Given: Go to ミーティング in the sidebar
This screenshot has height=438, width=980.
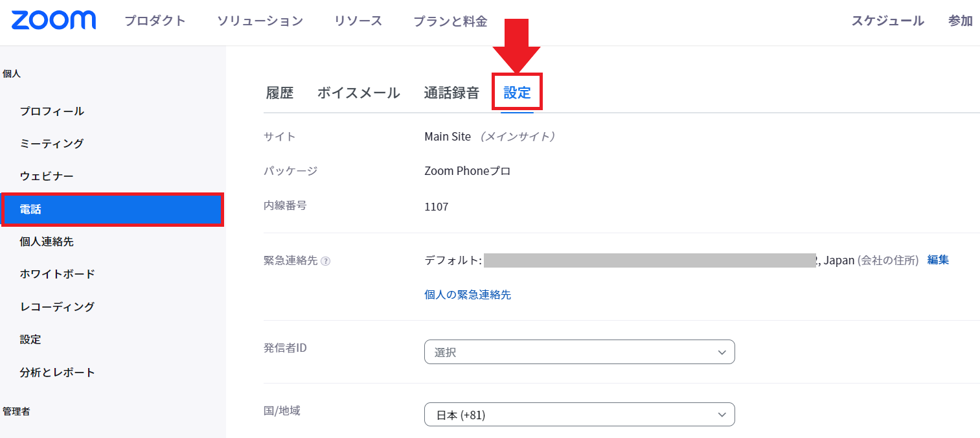Looking at the screenshot, I should pos(52,143).
